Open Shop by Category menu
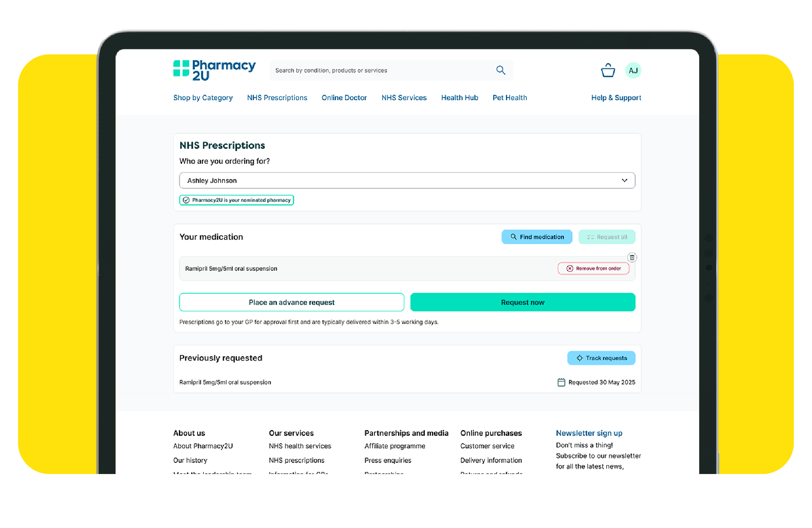The width and height of the screenshot is (812, 528). [203, 98]
